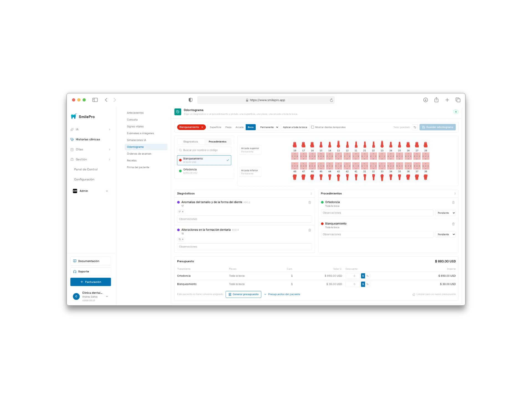
Task: Reload the page in address bar
Action: coord(331,100)
